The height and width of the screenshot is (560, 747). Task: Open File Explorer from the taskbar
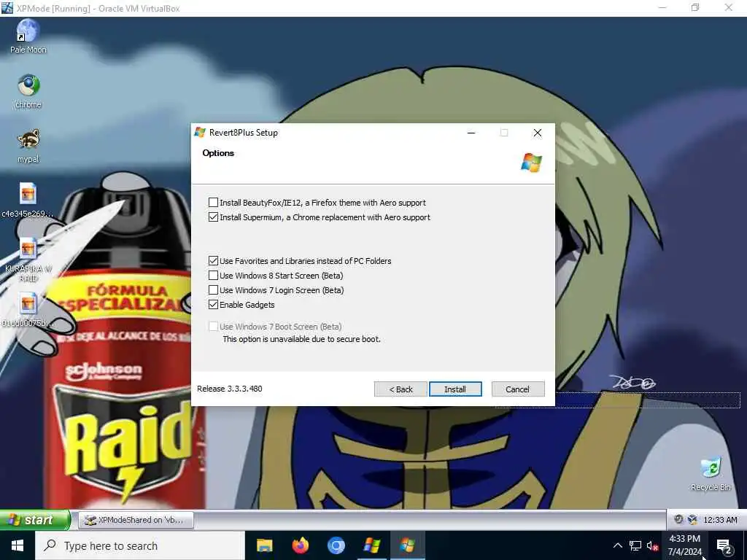tap(264, 545)
